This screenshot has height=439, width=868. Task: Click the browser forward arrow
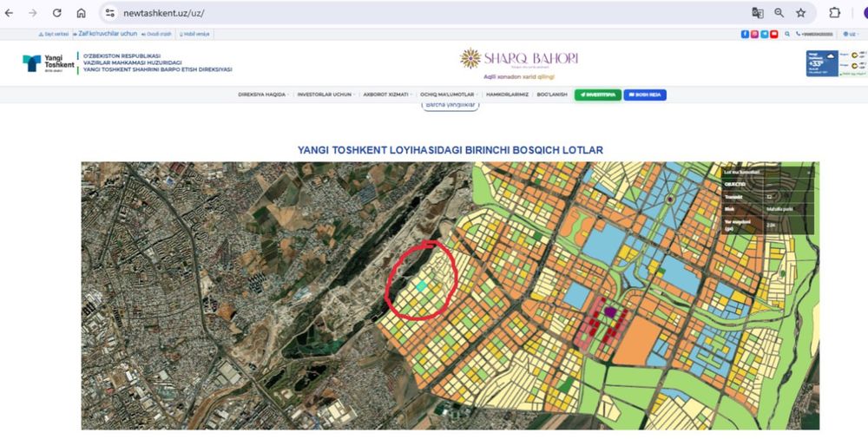click(x=33, y=13)
